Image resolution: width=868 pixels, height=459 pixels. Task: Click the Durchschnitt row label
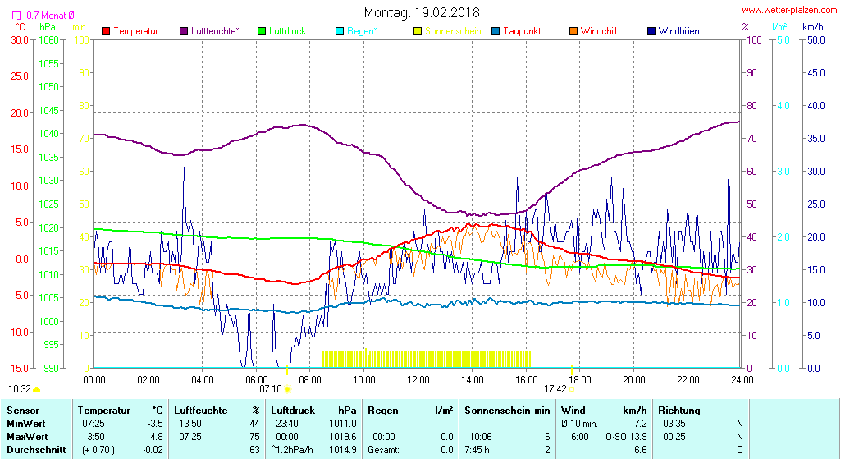(36, 450)
